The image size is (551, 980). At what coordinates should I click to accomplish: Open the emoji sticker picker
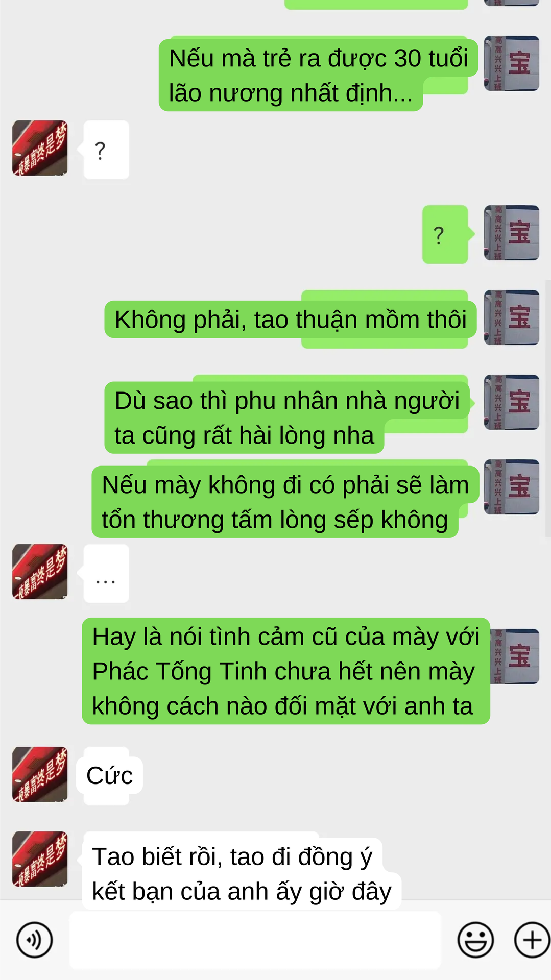[475, 940]
